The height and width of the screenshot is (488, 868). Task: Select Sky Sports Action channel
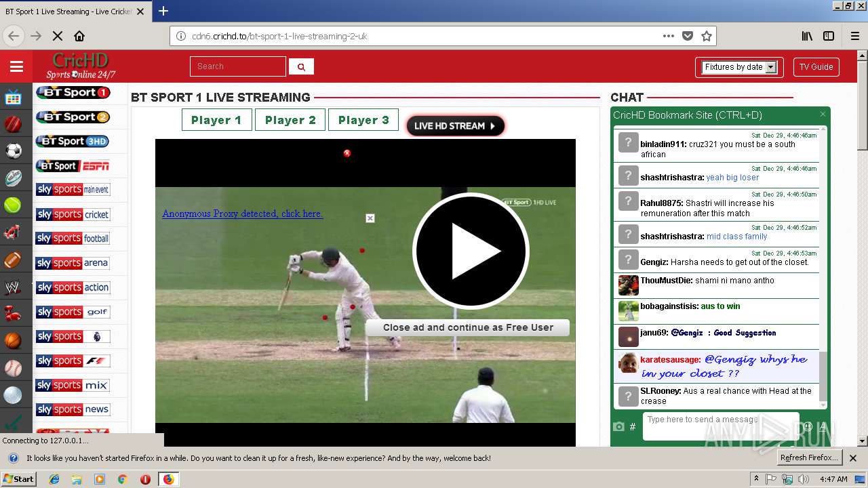73,287
